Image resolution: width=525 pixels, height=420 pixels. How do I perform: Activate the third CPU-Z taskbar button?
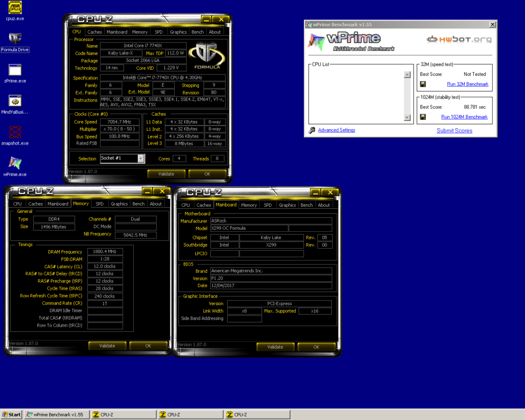click(x=257, y=415)
